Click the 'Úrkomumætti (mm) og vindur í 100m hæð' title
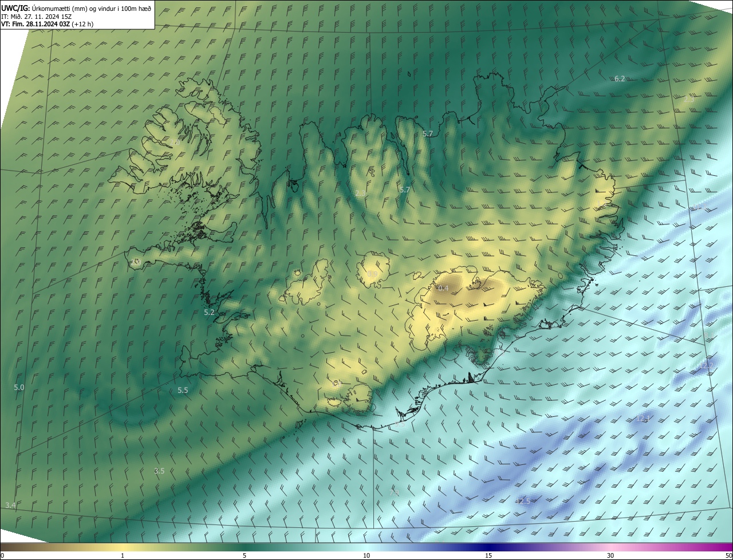Screen dimensions: 733x560 pyautogui.click(x=92, y=8)
